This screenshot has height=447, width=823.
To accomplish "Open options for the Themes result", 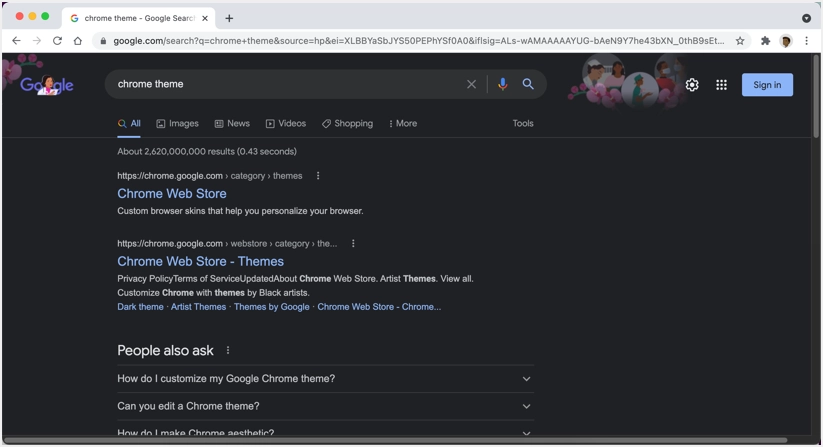I will 353,243.
